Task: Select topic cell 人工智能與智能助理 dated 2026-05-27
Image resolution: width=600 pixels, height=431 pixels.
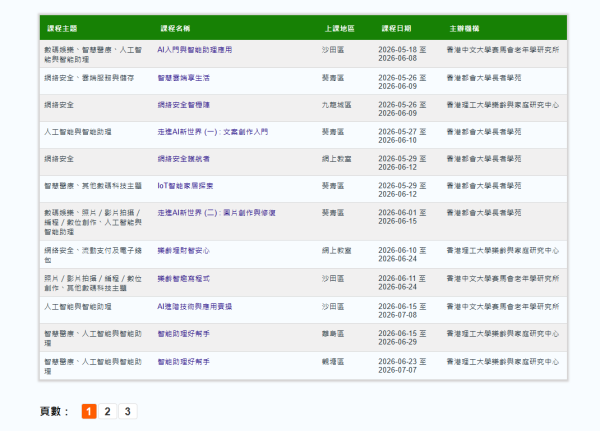Action: (78, 132)
